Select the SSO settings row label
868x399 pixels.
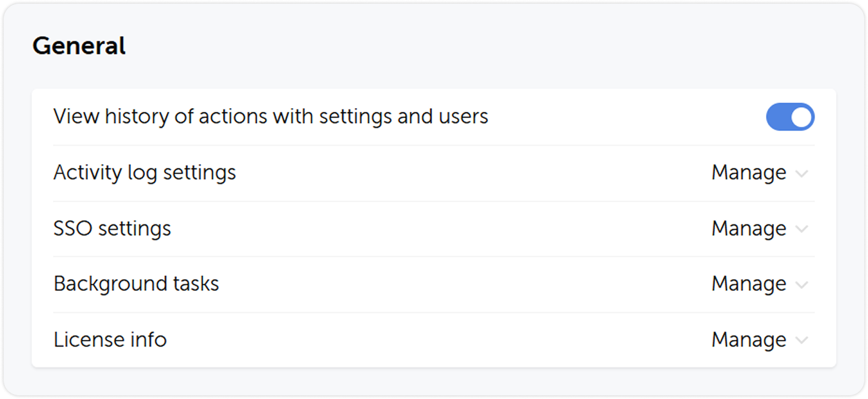click(x=112, y=228)
